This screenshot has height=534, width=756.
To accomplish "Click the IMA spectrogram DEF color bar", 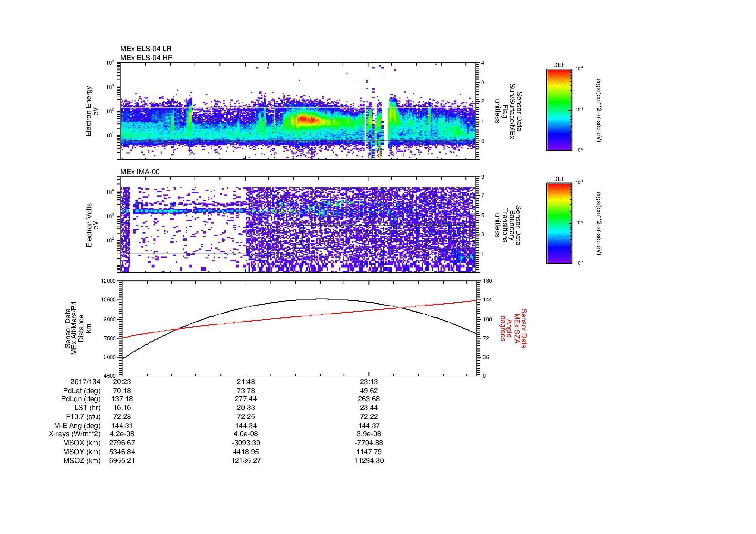I will coord(559,224).
